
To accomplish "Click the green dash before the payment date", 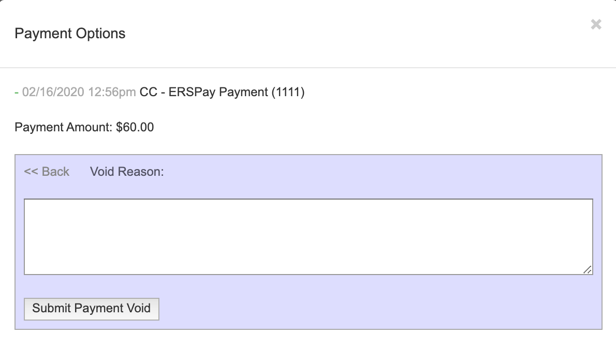I will 17,93.
